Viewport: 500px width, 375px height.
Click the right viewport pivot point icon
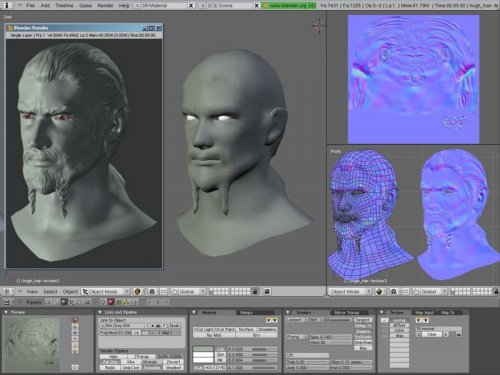coord(394,292)
